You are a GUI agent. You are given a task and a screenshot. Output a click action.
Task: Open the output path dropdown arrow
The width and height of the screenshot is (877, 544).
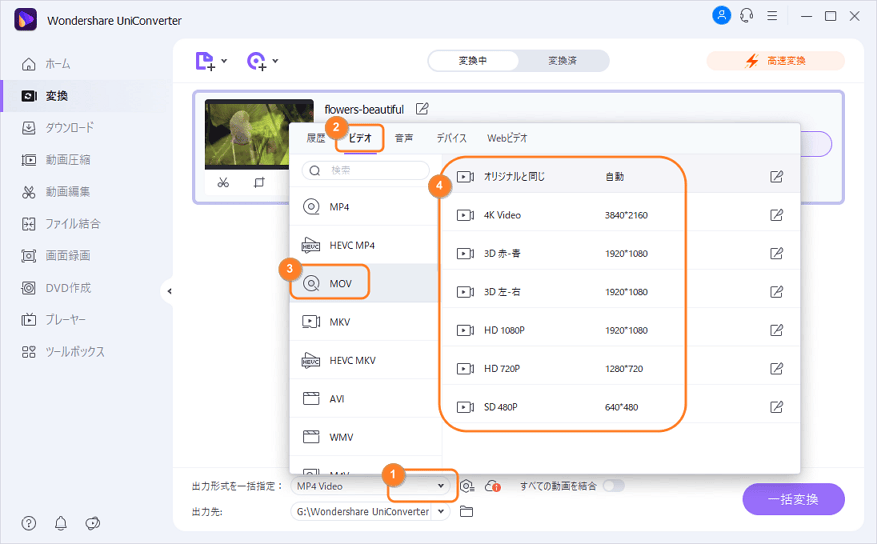tap(443, 512)
